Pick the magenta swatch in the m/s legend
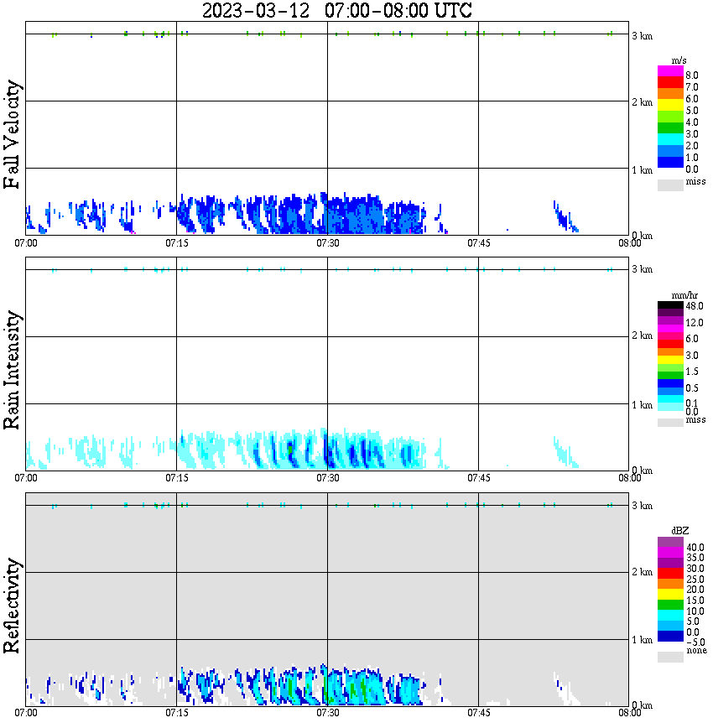Screen dimensions: 713x728 tap(670, 71)
